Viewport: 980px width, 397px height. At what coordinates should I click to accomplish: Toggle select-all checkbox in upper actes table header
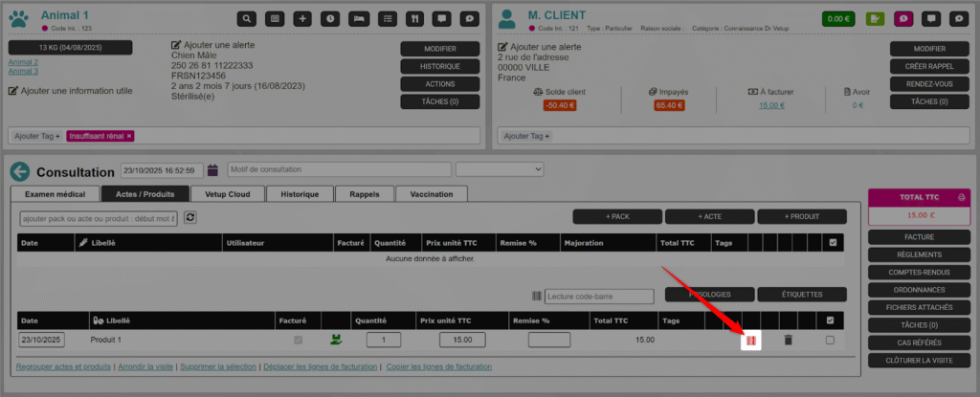click(x=834, y=243)
